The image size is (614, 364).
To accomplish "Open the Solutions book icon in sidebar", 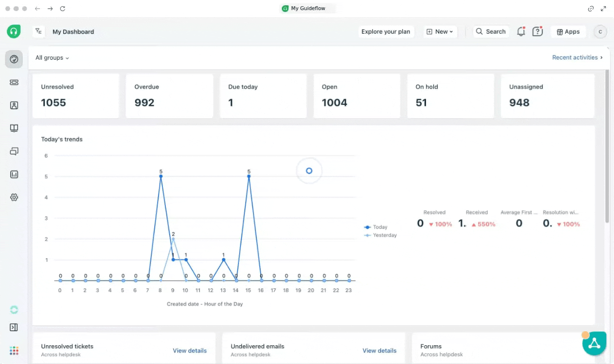I will pyautogui.click(x=14, y=128).
